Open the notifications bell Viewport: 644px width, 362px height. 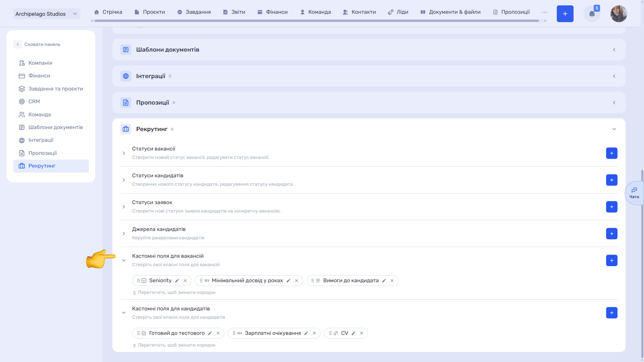tap(592, 14)
